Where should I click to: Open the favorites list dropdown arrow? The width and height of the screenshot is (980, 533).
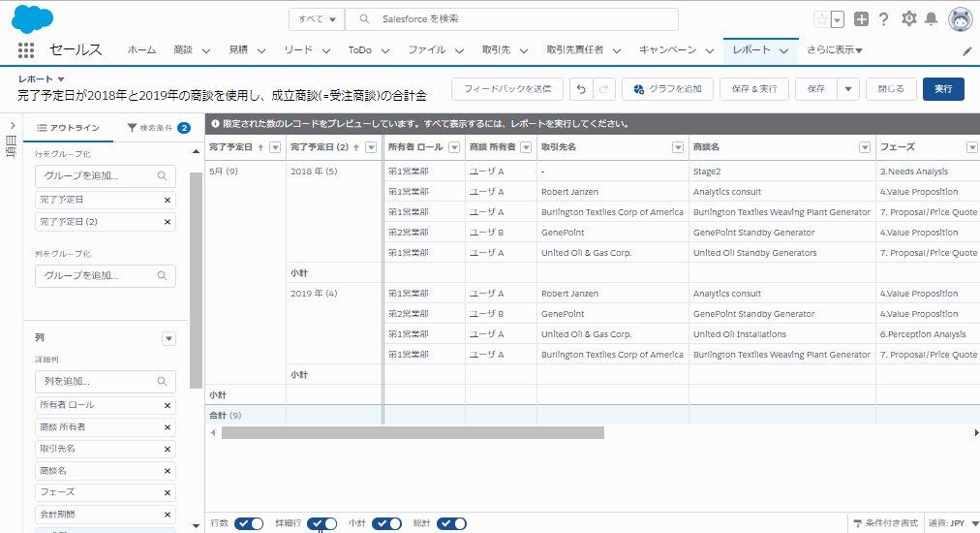(x=838, y=20)
